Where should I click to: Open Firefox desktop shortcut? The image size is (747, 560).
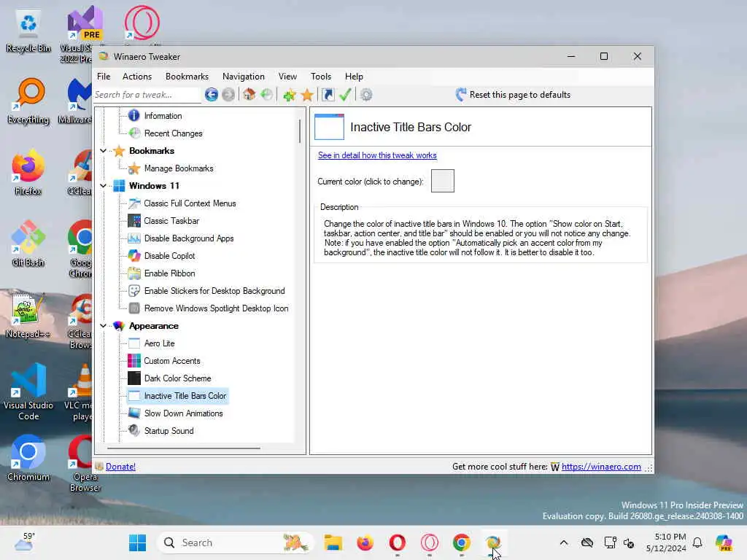[28, 172]
